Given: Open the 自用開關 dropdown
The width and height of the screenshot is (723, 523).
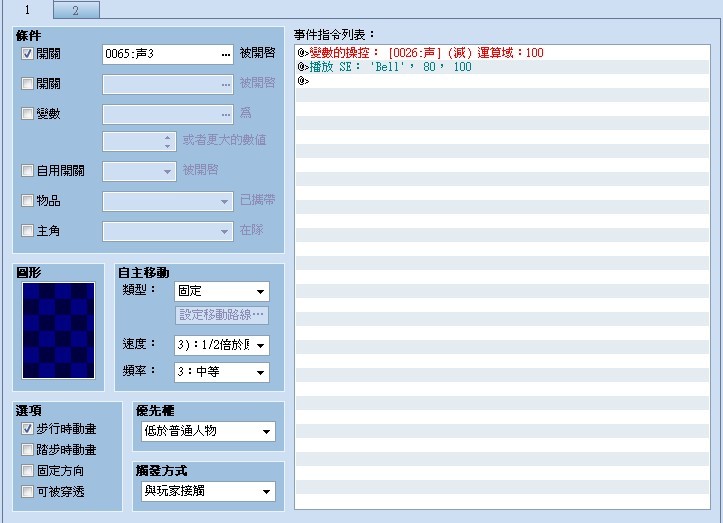Looking at the screenshot, I should 139,172.
